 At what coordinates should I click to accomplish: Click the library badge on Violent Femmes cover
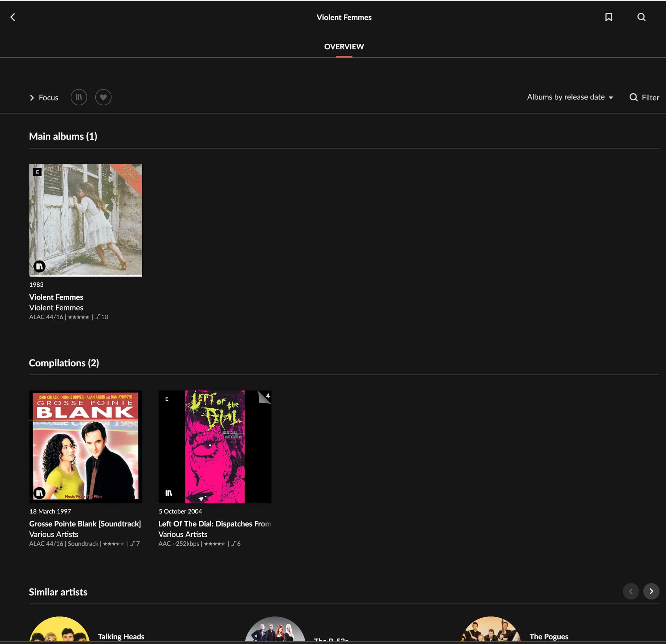pos(40,266)
